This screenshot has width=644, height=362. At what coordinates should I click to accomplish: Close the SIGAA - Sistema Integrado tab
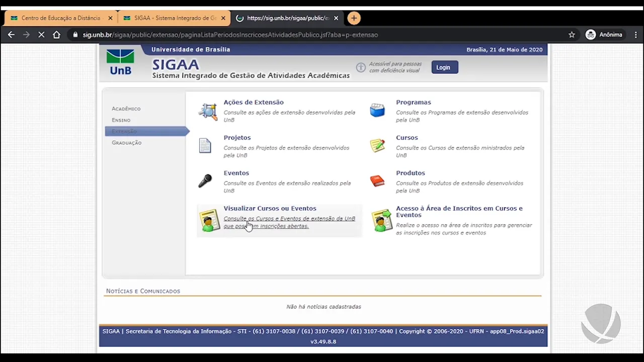point(223,18)
